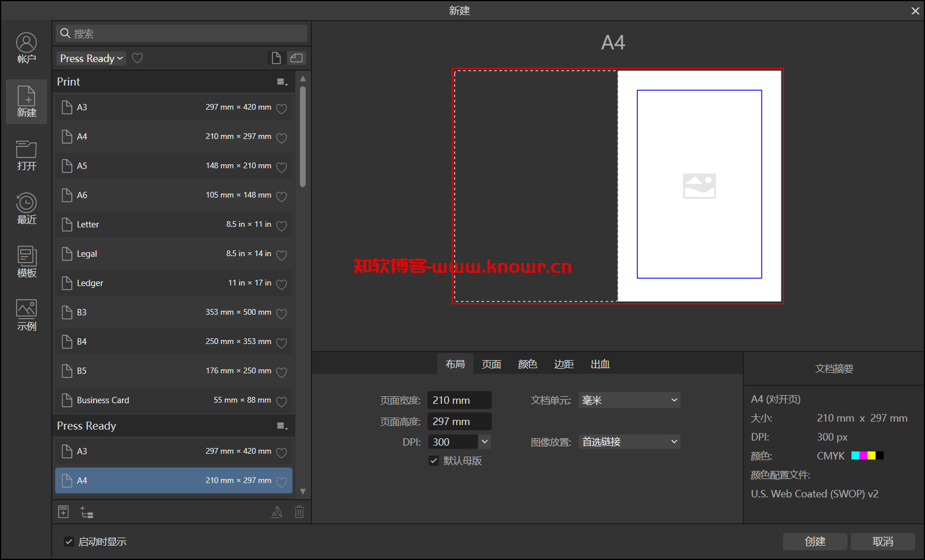
Task: Click the 页面宽度 210 mm field
Action: coord(460,400)
